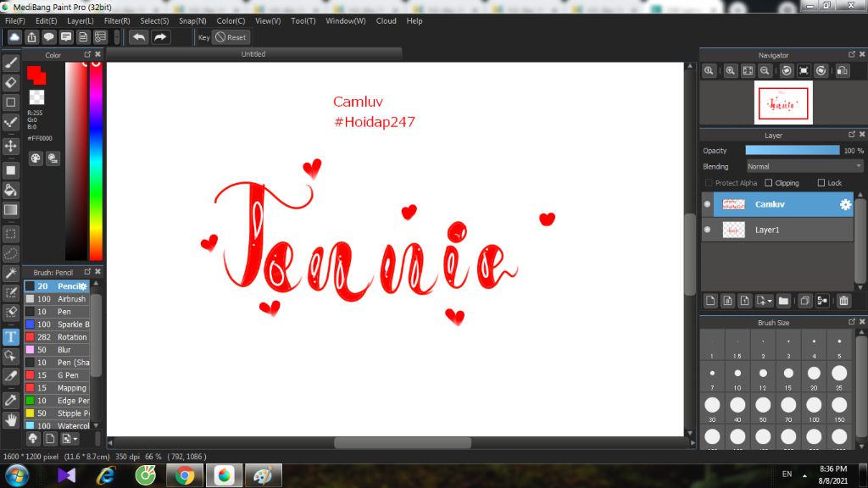Click Navigator fit-to-window icon
This screenshot has height=488, width=868.
[x=748, y=71]
